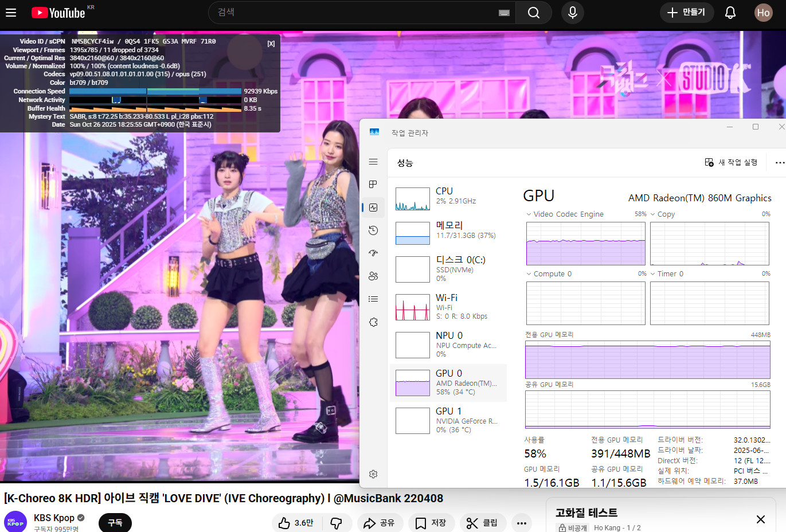Open Task Manager services page icon
Viewport: 786px width, 532px height.
[373, 322]
